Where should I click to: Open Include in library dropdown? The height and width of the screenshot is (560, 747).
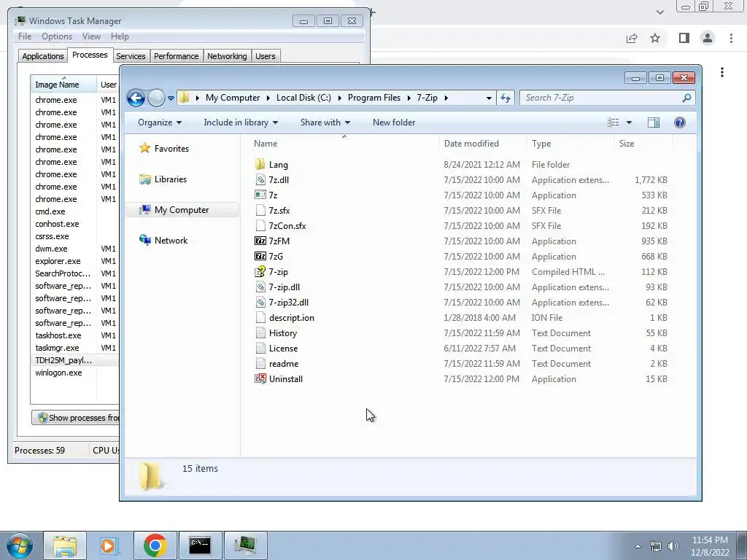[x=241, y=122]
